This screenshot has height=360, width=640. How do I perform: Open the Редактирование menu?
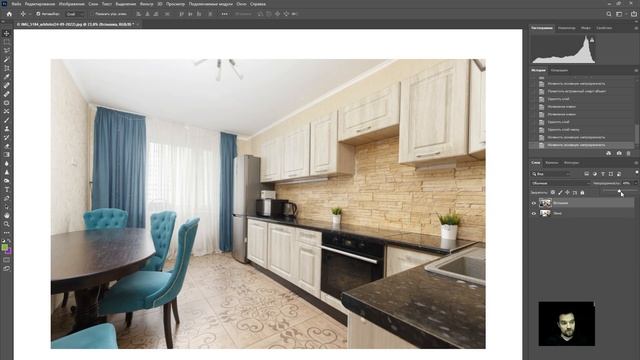point(40,4)
